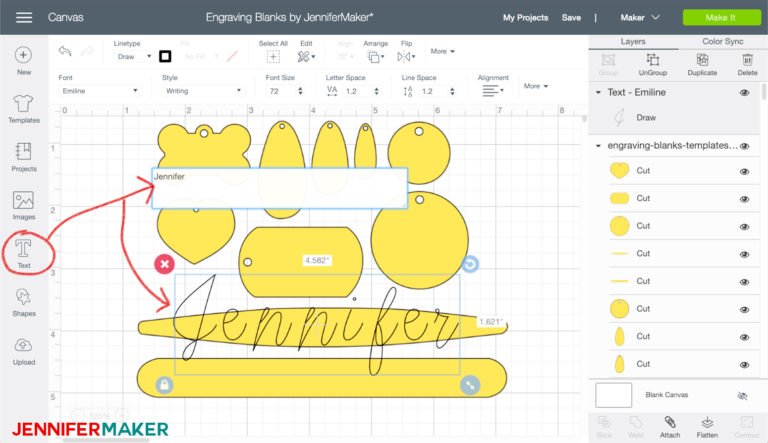Show the Blank Canvas layer
The height and width of the screenshot is (443, 768).
click(743, 395)
